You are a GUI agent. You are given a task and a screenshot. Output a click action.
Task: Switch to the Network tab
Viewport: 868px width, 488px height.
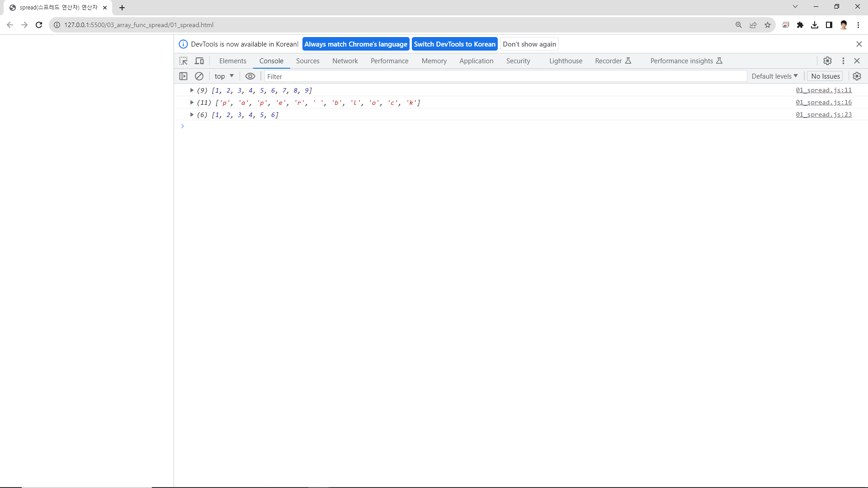pyautogui.click(x=345, y=61)
